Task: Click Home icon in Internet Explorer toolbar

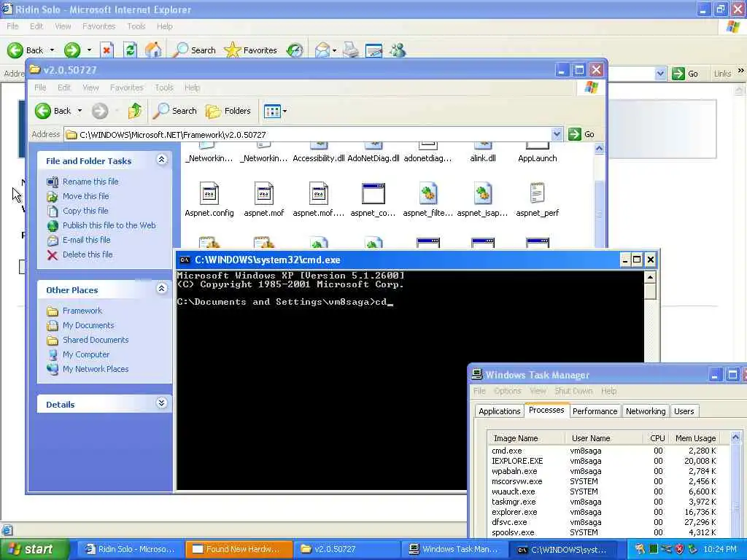Action: point(153,50)
